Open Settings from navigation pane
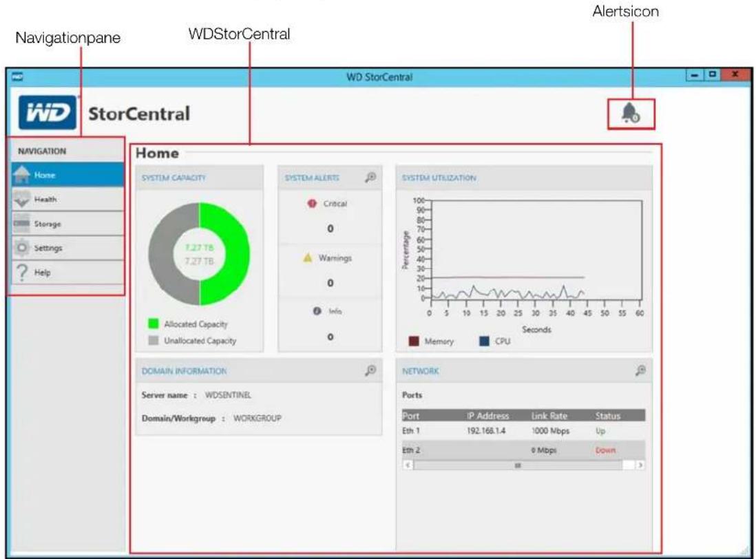 pyautogui.click(x=67, y=248)
